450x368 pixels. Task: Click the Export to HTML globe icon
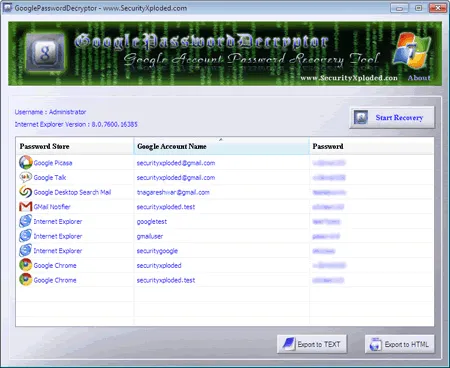click(376, 344)
